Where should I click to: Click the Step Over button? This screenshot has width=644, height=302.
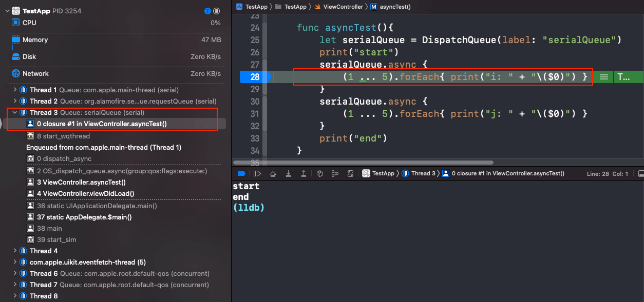273,174
